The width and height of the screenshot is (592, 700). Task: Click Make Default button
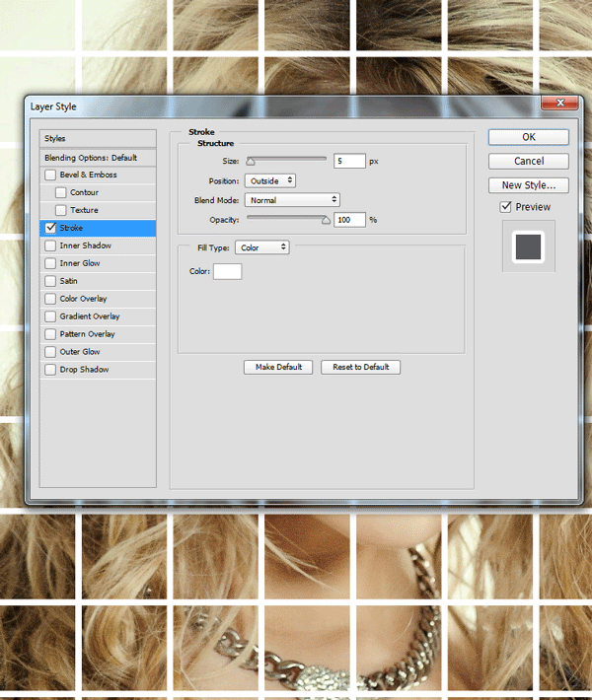[x=278, y=367]
